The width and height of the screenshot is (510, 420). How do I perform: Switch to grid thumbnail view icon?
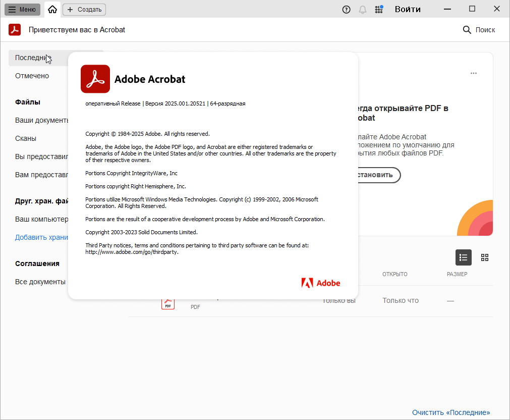[x=485, y=258]
